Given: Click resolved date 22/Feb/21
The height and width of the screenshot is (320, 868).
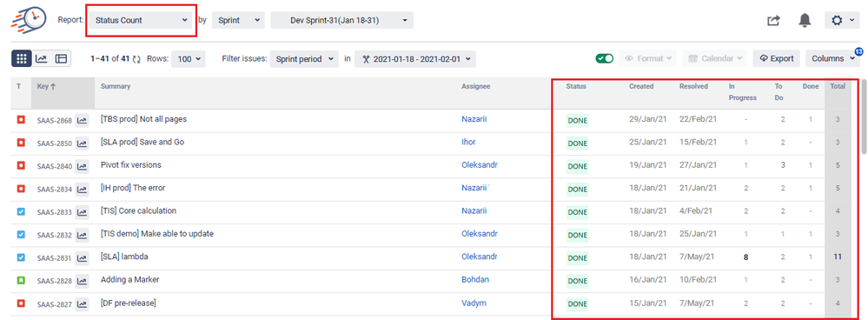Looking at the screenshot, I should click(x=698, y=120).
